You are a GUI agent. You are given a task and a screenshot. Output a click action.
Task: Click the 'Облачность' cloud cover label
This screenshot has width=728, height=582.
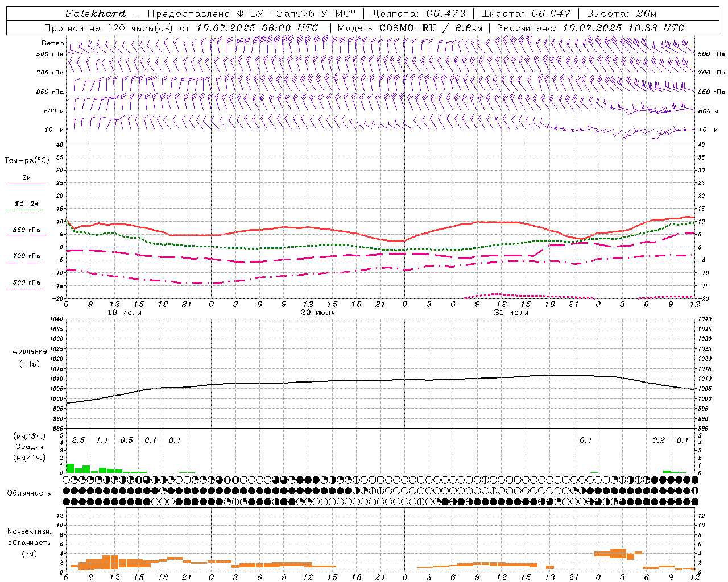(29, 493)
